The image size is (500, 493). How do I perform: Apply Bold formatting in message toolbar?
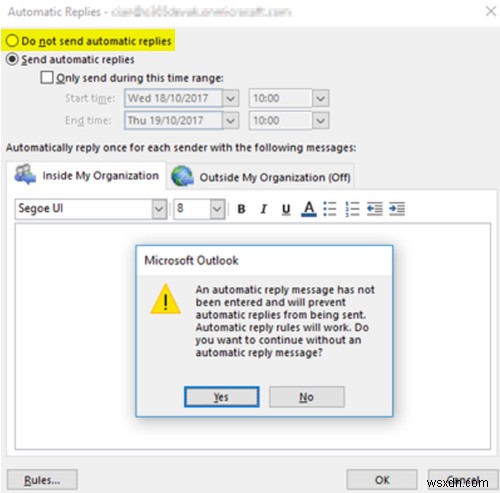click(x=241, y=209)
